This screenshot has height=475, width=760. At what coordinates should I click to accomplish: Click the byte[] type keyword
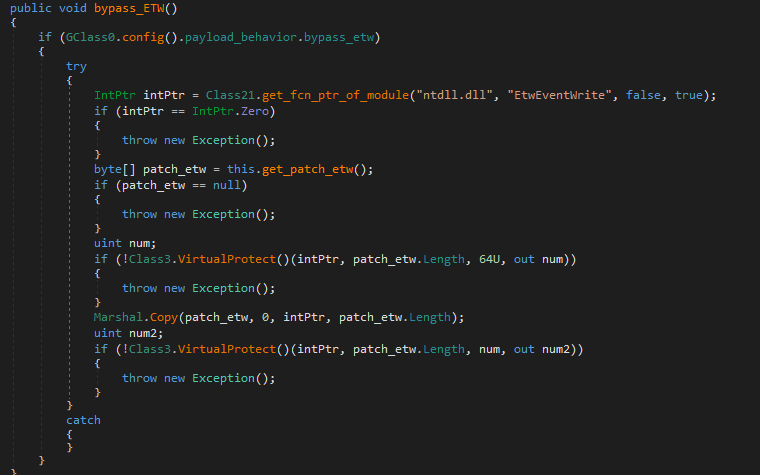(115, 169)
